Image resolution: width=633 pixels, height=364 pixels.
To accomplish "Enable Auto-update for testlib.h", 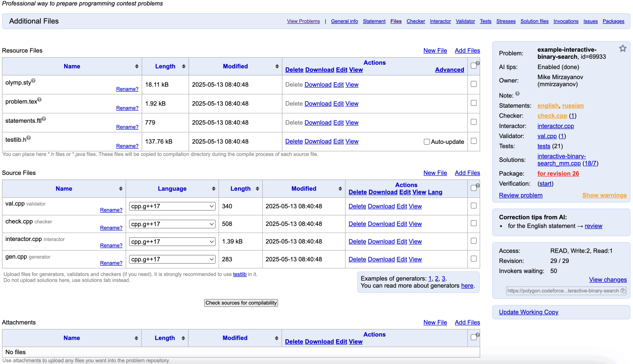I will coord(427,142).
